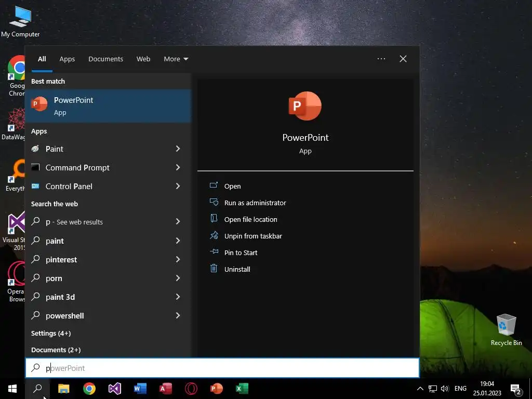The height and width of the screenshot is (399, 532).
Task: Open the notification center icon
Action: point(516,389)
